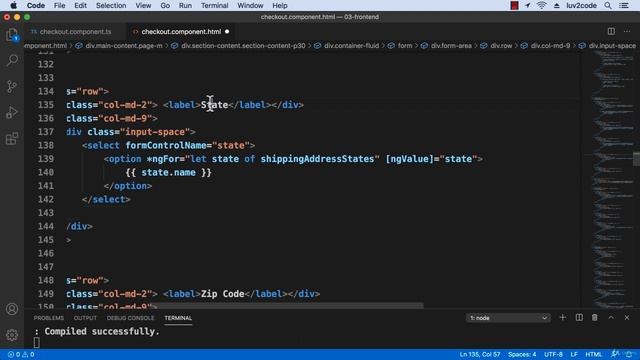640x360 pixels.
Task: Open the Accounts menu icon
Action: 12,309
